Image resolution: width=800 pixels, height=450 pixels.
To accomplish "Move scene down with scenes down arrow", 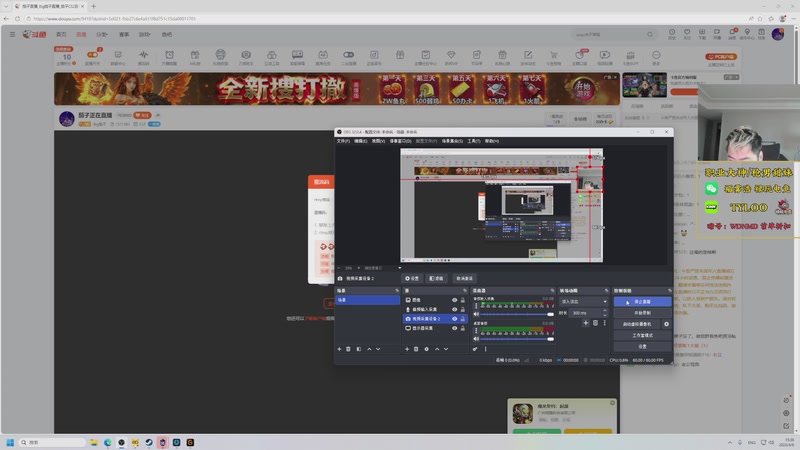I will click(378, 349).
